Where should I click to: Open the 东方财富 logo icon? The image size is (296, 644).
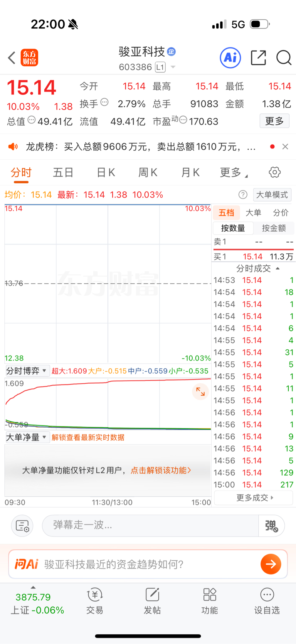[x=29, y=58]
